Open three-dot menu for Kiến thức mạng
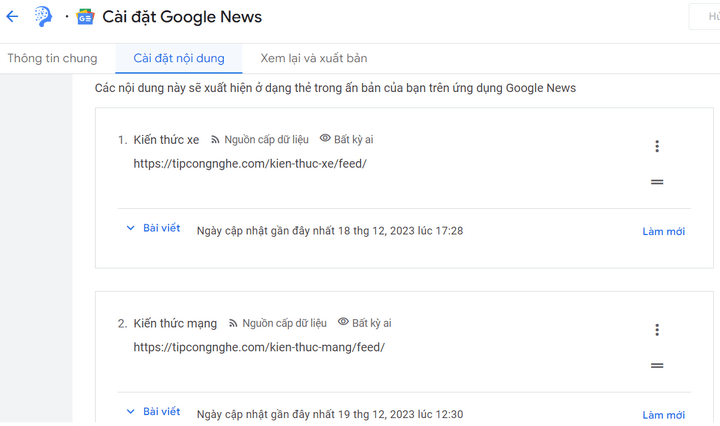 (x=657, y=330)
